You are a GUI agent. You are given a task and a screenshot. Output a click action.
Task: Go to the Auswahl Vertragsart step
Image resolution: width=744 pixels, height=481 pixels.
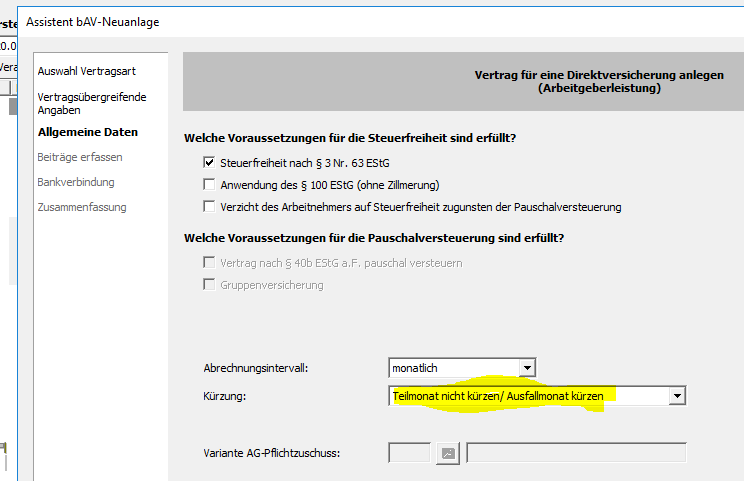tap(86, 72)
